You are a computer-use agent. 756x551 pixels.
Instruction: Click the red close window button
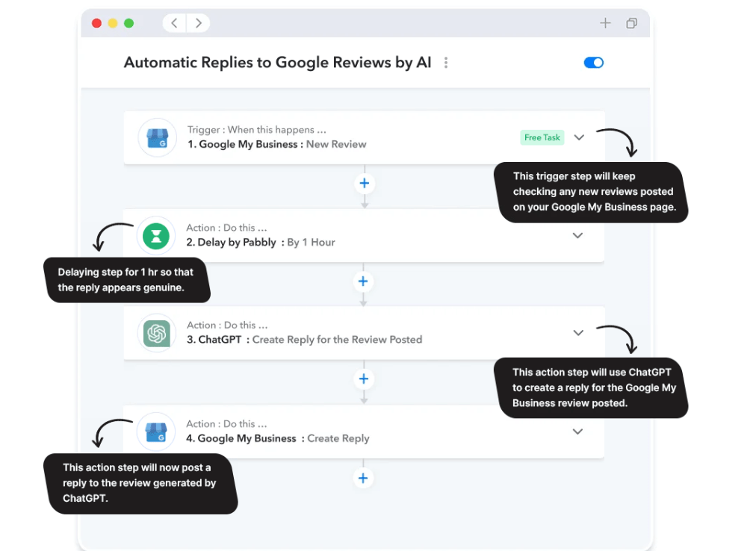(x=96, y=23)
